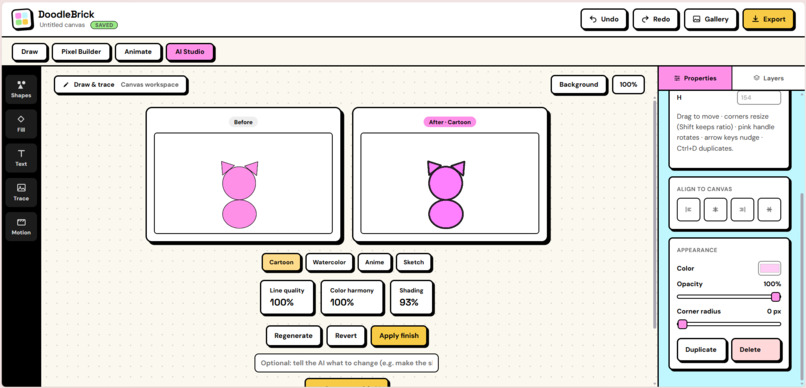This screenshot has height=388, width=806.
Task: Click the Opacity slider handle
Action: pyautogui.click(x=776, y=297)
